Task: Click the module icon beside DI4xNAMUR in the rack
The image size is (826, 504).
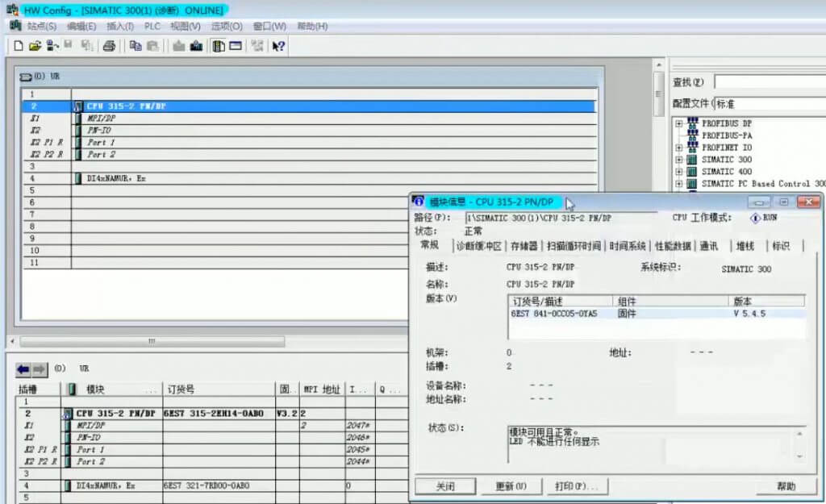Action: click(x=78, y=178)
